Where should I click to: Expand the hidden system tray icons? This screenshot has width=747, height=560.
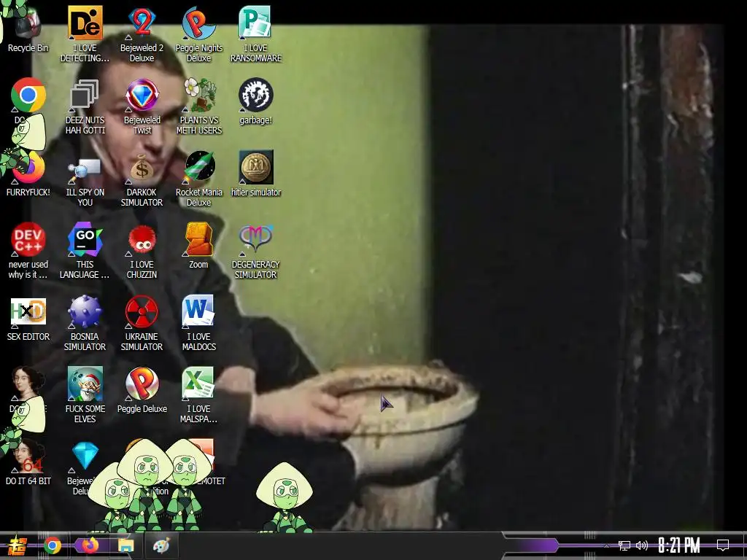[606, 545]
